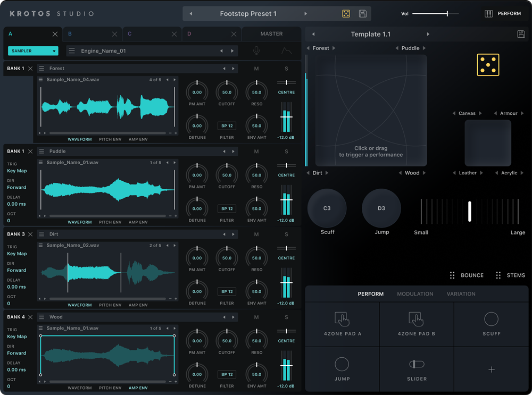Image resolution: width=532 pixels, height=395 pixels.
Task: Save the Footstep Preset 1 preset
Action: (x=363, y=14)
